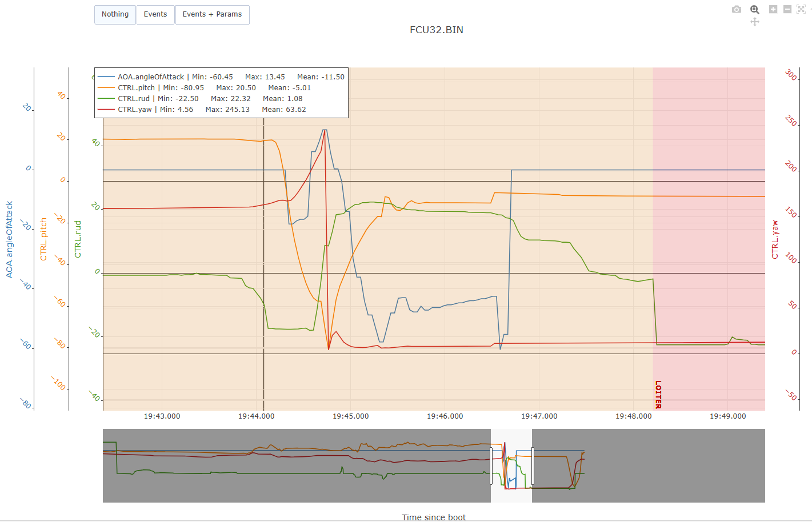Click the 19:48.000 time tick label
The height and width of the screenshot is (522, 812).
click(x=633, y=416)
